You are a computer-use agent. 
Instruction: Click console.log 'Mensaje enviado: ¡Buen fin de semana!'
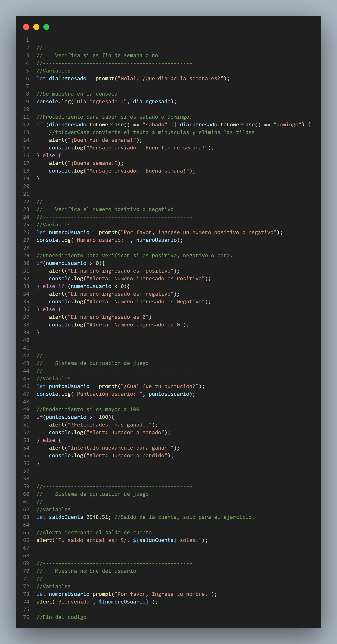pos(131,148)
